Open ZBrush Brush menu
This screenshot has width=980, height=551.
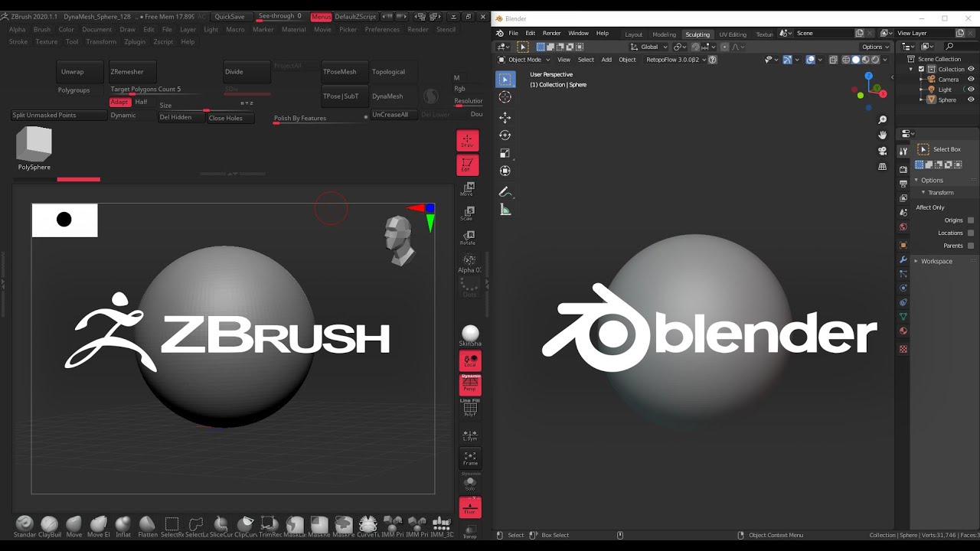tap(41, 29)
